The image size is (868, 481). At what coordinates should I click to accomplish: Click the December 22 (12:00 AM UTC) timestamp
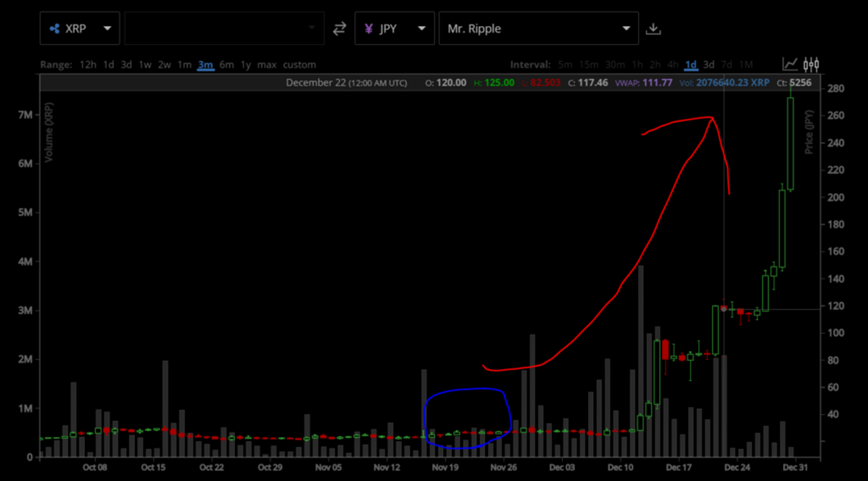pos(346,83)
